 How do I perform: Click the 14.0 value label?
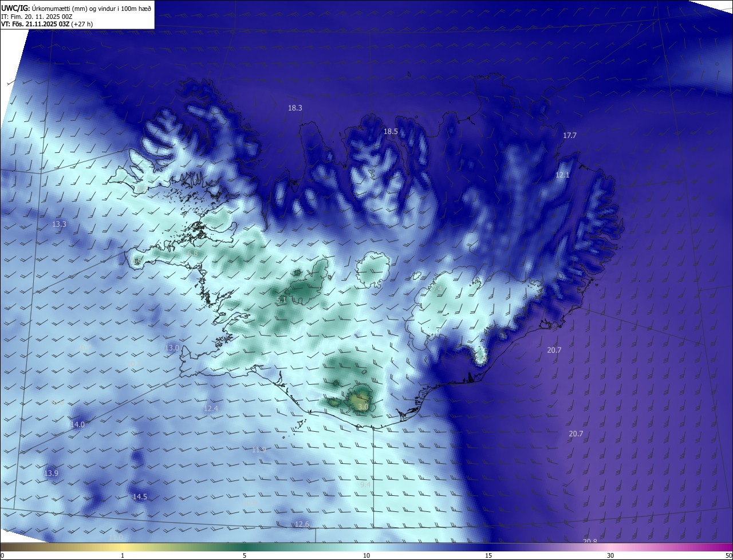[x=77, y=424]
